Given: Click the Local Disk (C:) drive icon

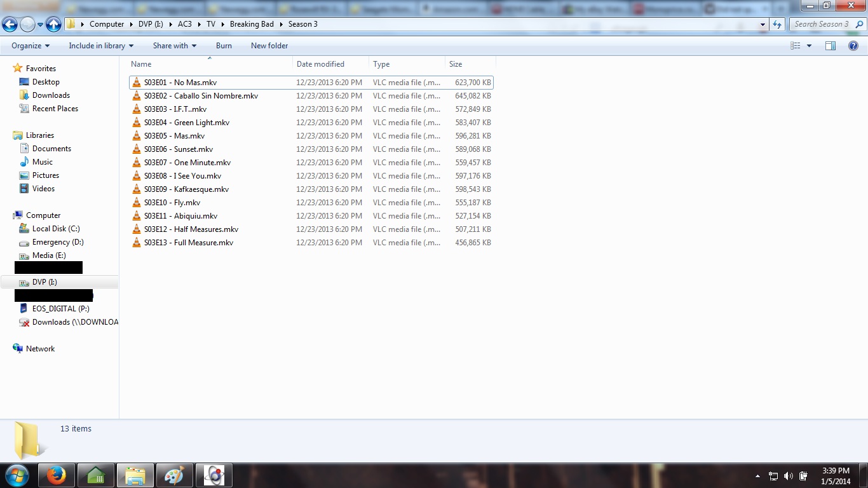Looking at the screenshot, I should pos(24,229).
